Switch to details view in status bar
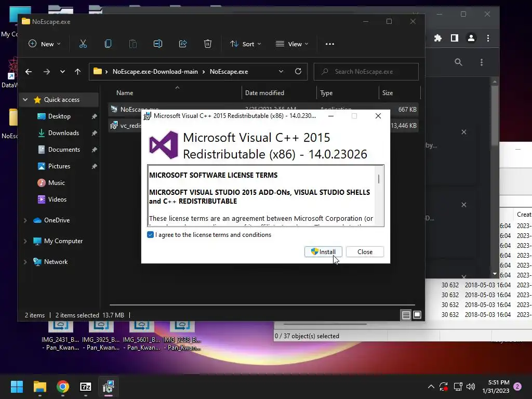The width and height of the screenshot is (532, 399). [406, 315]
